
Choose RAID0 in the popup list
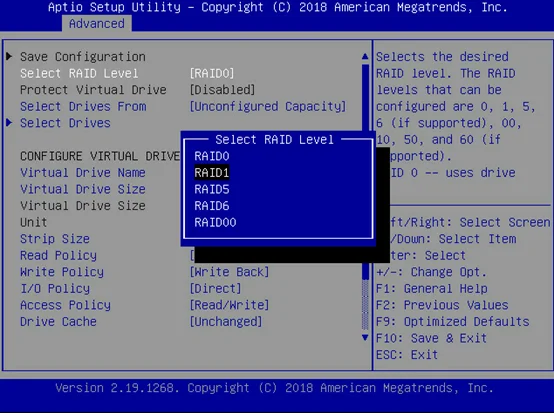click(x=212, y=156)
